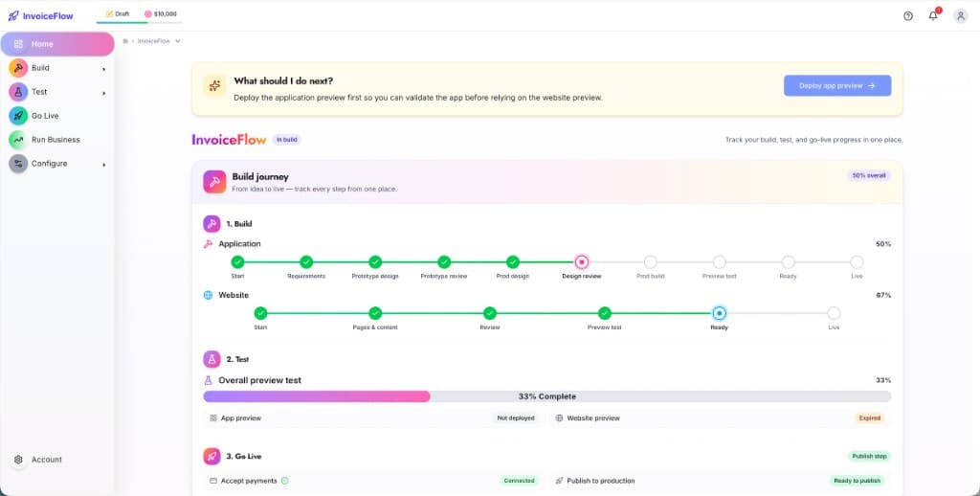The image size is (980, 496).
Task: Open the InvoiceFlow breadcrumb dropdown
Action: (x=159, y=41)
